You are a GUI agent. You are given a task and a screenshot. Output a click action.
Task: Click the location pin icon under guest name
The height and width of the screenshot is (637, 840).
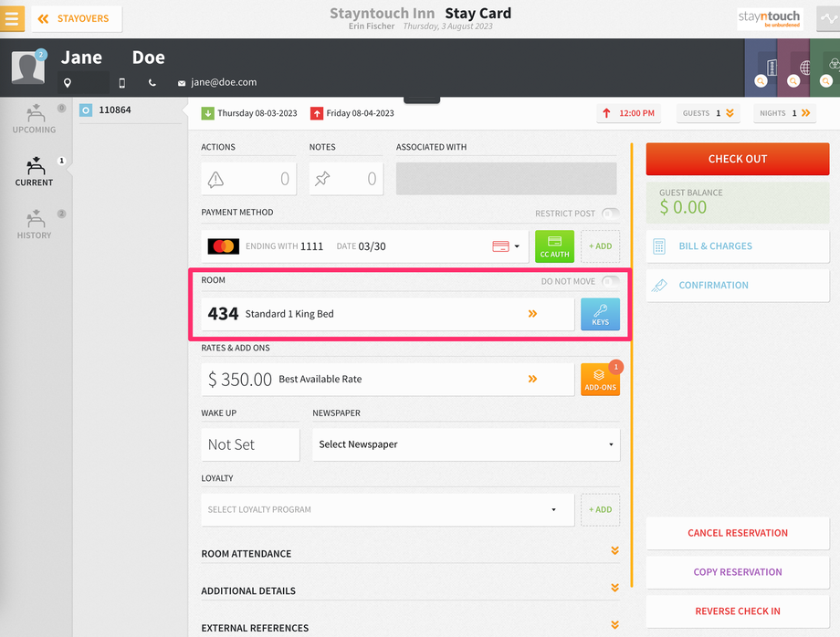click(68, 83)
